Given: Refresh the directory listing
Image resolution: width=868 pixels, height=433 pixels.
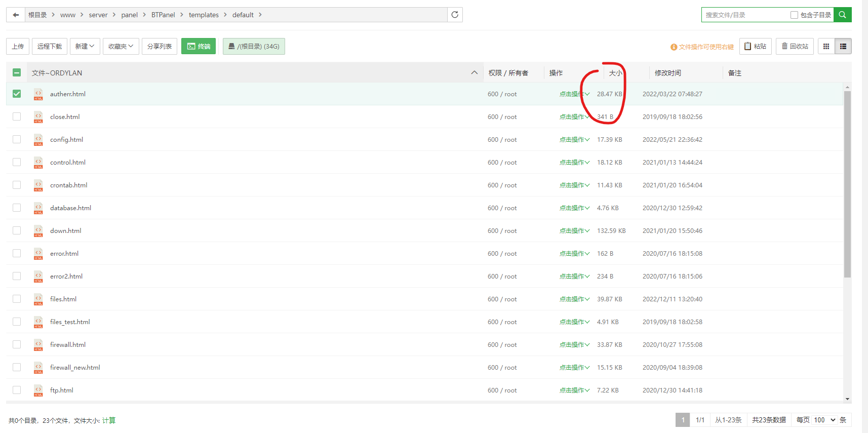Looking at the screenshot, I should click(x=455, y=15).
